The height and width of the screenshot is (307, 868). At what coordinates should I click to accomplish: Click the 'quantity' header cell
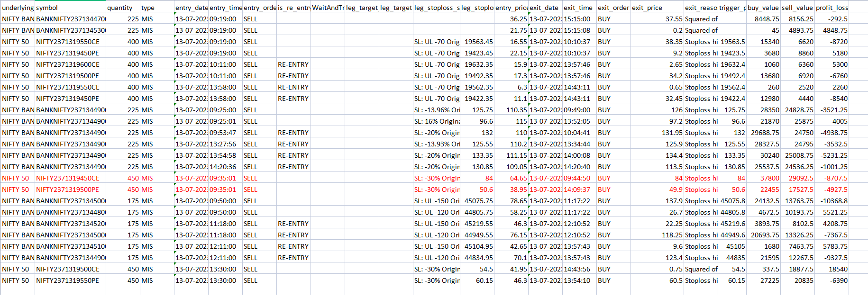pyautogui.click(x=123, y=8)
